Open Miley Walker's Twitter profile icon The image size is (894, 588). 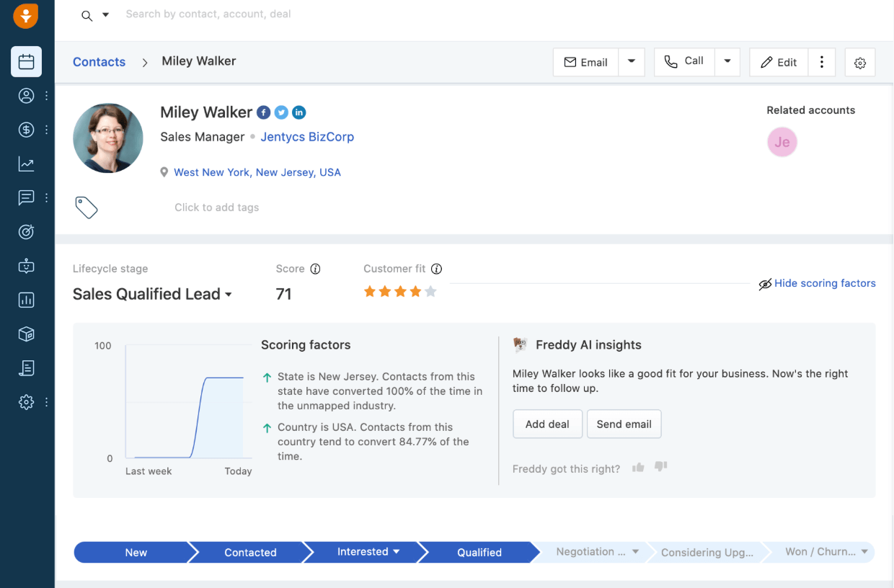pyautogui.click(x=281, y=112)
